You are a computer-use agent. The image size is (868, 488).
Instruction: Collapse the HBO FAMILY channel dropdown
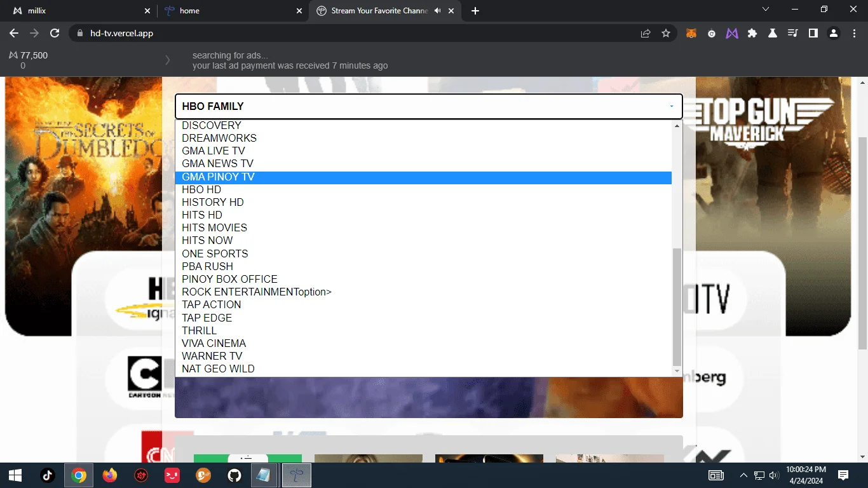[x=429, y=106]
